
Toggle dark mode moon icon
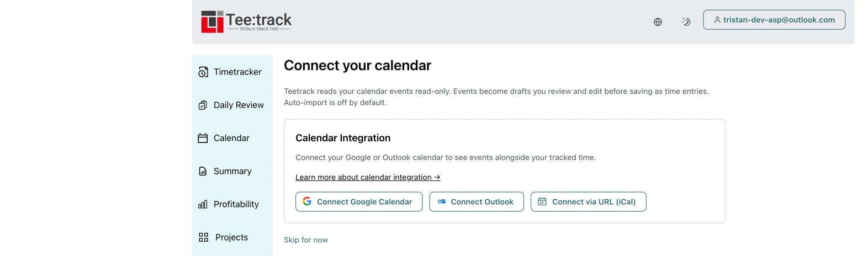coord(686,22)
